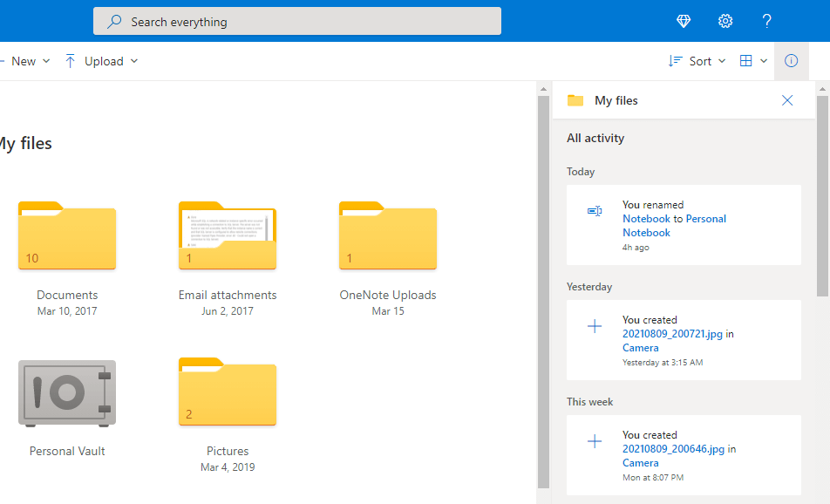Open the Settings gear
The image size is (830, 504).
tap(725, 21)
